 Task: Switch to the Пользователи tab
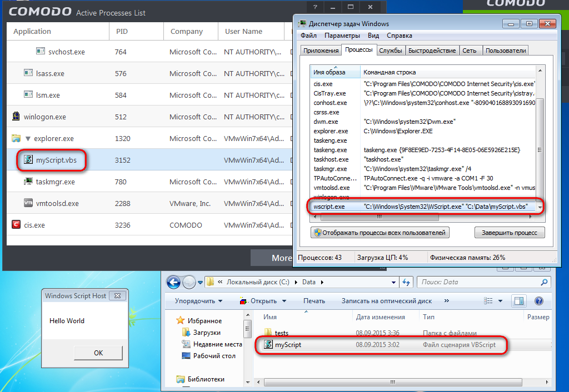[506, 51]
